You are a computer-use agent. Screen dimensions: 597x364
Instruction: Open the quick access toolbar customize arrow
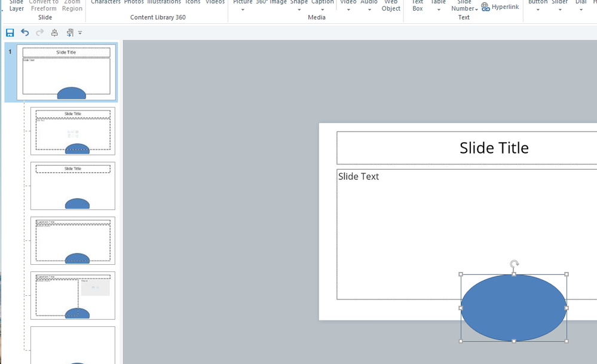[80, 33]
